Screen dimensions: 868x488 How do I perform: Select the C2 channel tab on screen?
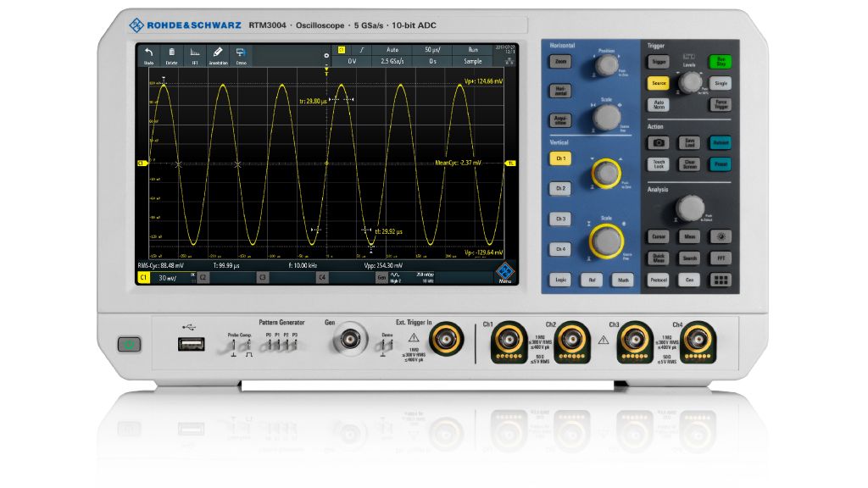coord(203,277)
